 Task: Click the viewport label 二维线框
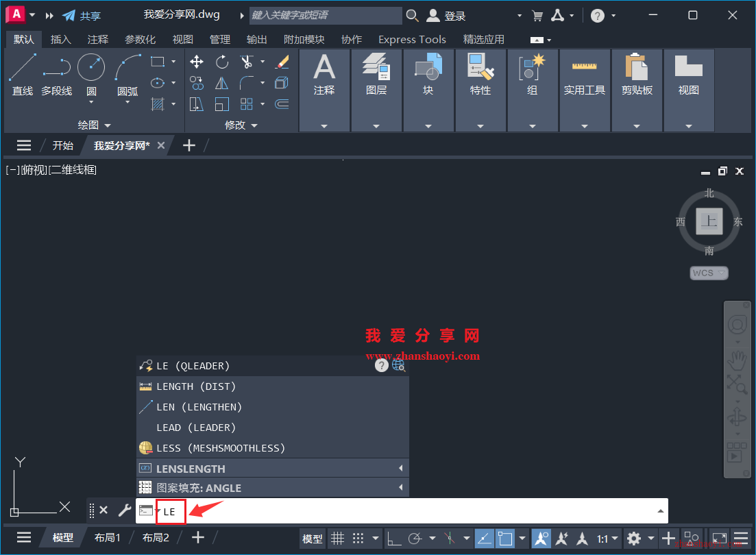[73, 170]
